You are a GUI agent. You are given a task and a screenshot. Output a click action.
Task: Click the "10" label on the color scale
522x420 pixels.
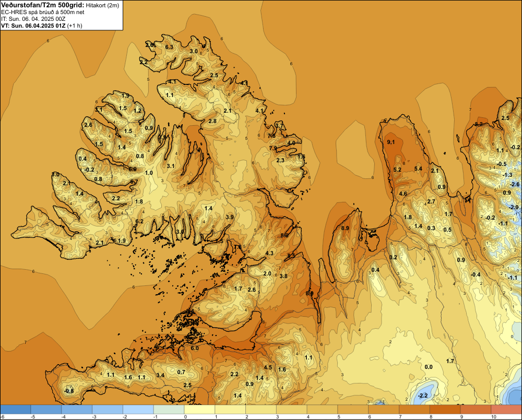click(493, 417)
